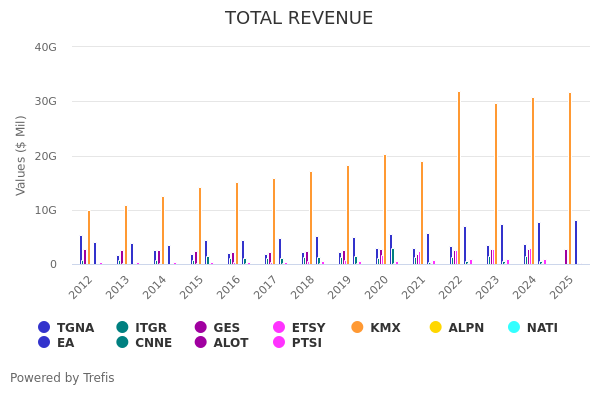600x400 pixels.
Task: Click the yellow ALPN legend marker
Action: (x=435, y=327)
